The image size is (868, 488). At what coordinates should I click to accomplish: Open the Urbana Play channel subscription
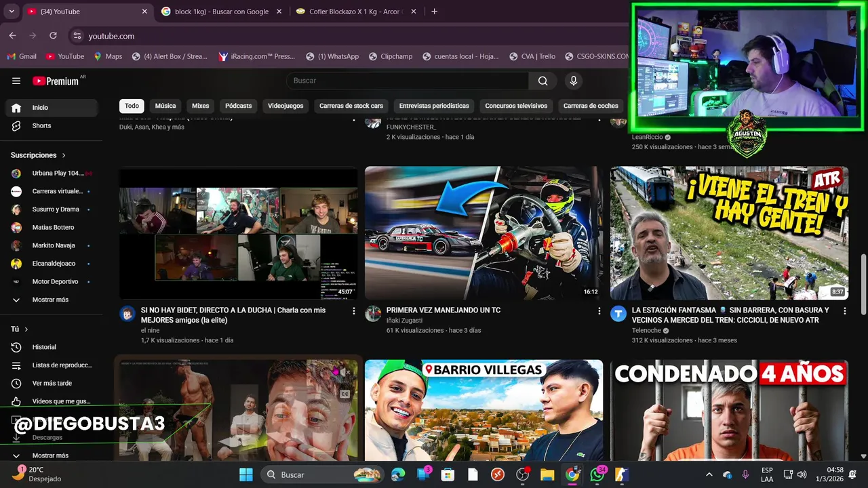(52, 173)
